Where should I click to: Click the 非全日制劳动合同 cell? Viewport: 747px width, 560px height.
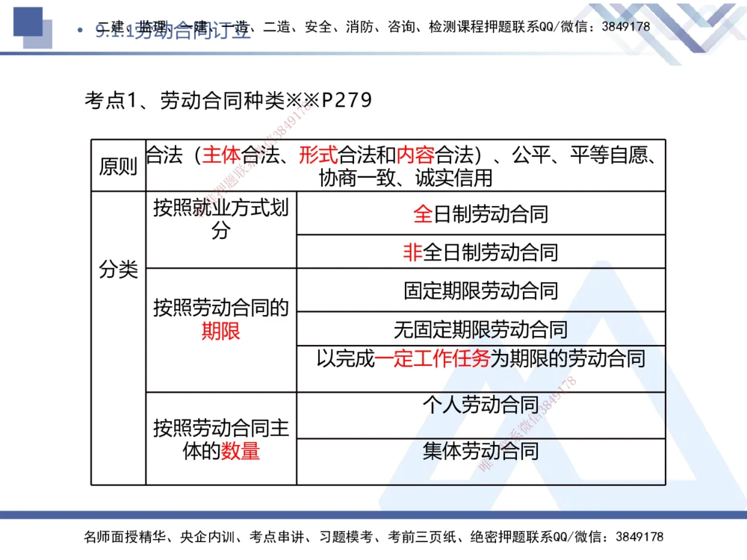click(x=483, y=252)
